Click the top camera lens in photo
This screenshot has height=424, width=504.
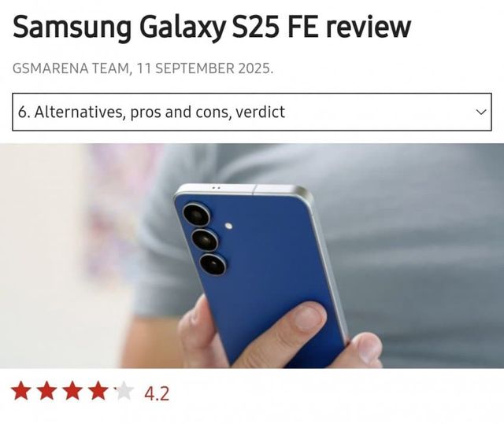click(197, 215)
